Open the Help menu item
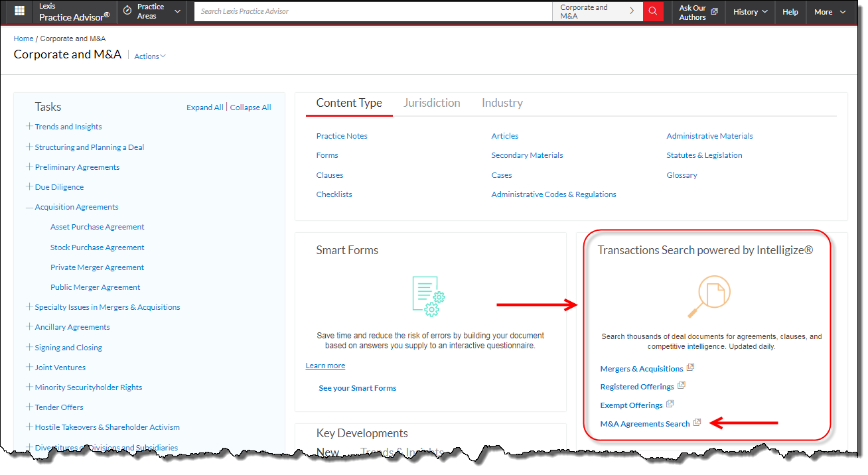Viewport: 868px width, 475px height. point(790,11)
